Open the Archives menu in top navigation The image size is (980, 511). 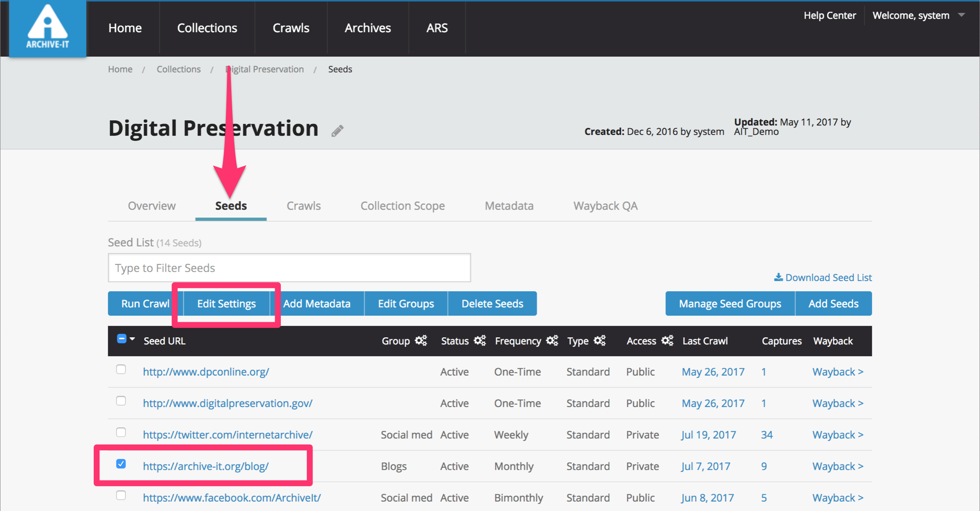coord(367,28)
